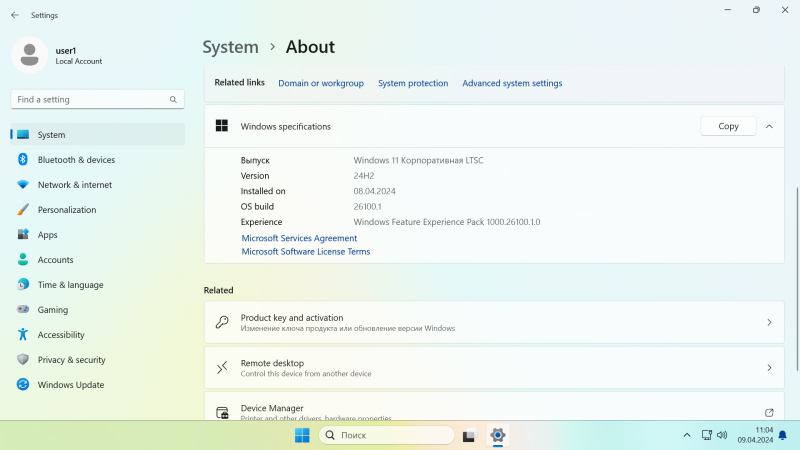This screenshot has height=450, width=800.
Task: Open the taskbar clock showing 11:04
Action: pyautogui.click(x=755, y=435)
